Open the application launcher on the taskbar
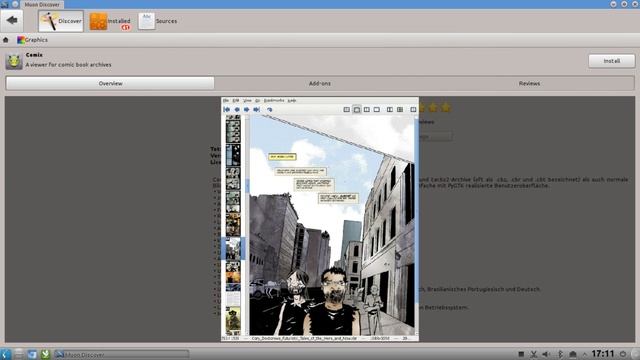Screen dimensions: 640x360 point(5,354)
